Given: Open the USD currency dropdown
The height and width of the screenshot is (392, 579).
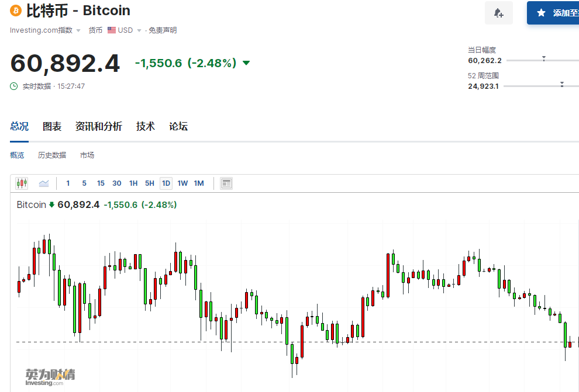Looking at the screenshot, I should [x=139, y=30].
